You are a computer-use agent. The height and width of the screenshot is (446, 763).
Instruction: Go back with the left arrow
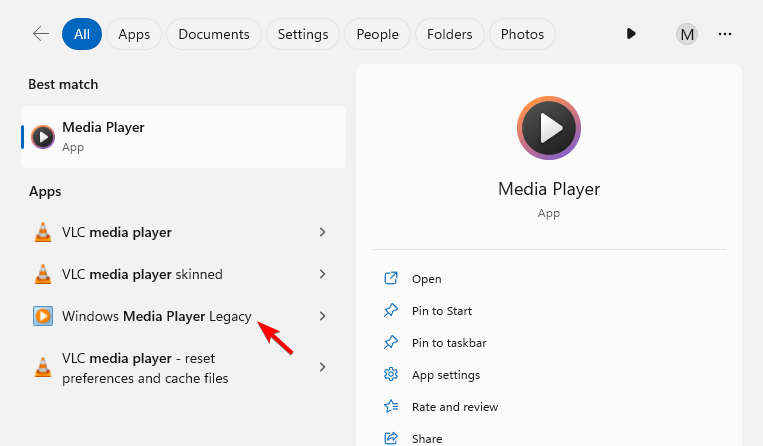pos(41,34)
